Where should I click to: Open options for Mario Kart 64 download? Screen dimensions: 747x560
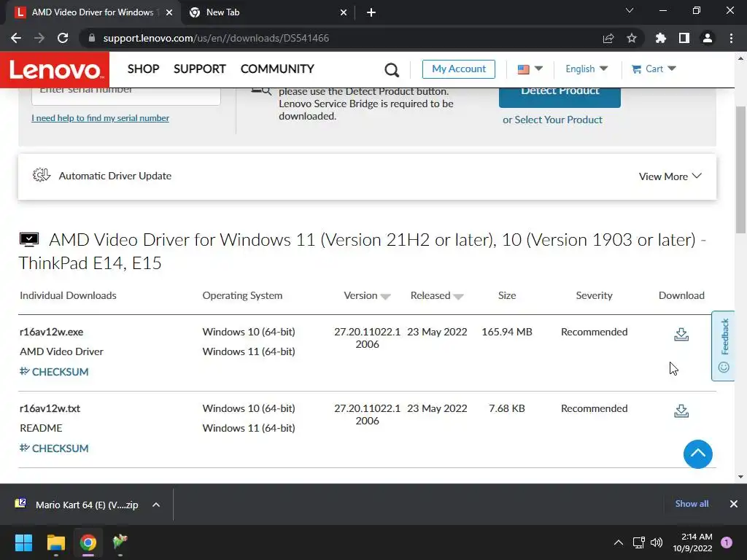pyautogui.click(x=156, y=505)
